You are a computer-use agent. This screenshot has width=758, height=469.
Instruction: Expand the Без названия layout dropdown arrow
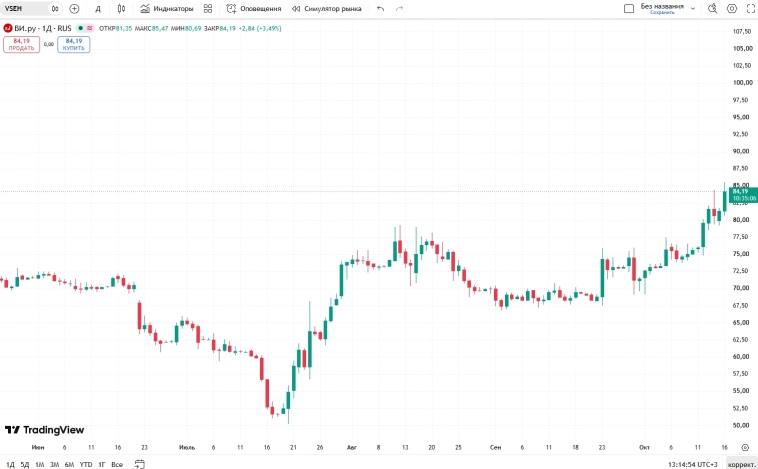tap(693, 8)
